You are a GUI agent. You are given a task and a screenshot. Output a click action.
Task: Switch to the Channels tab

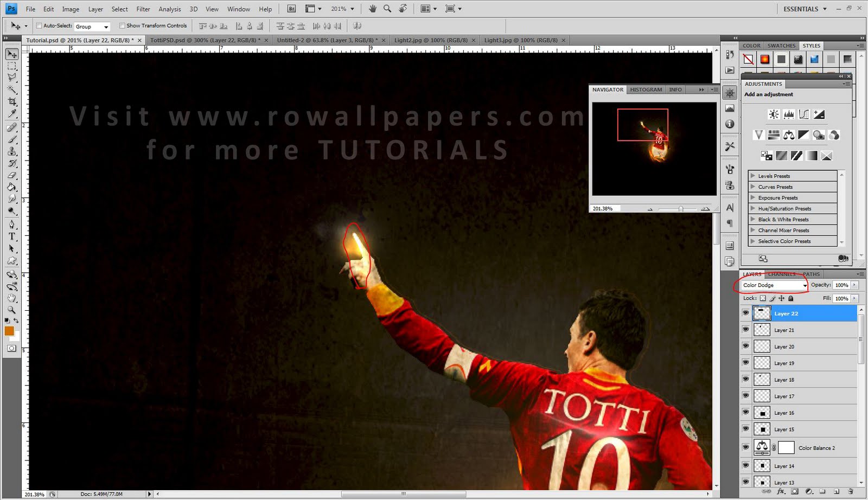pos(782,274)
